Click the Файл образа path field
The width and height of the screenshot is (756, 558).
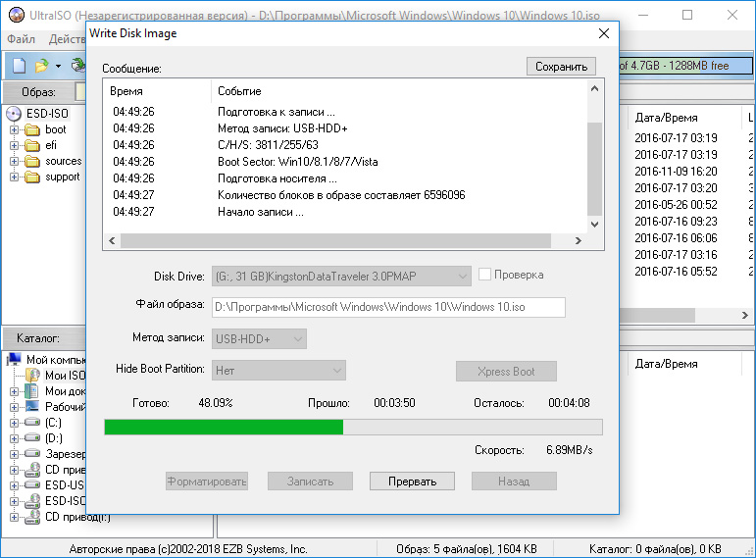[x=388, y=307]
